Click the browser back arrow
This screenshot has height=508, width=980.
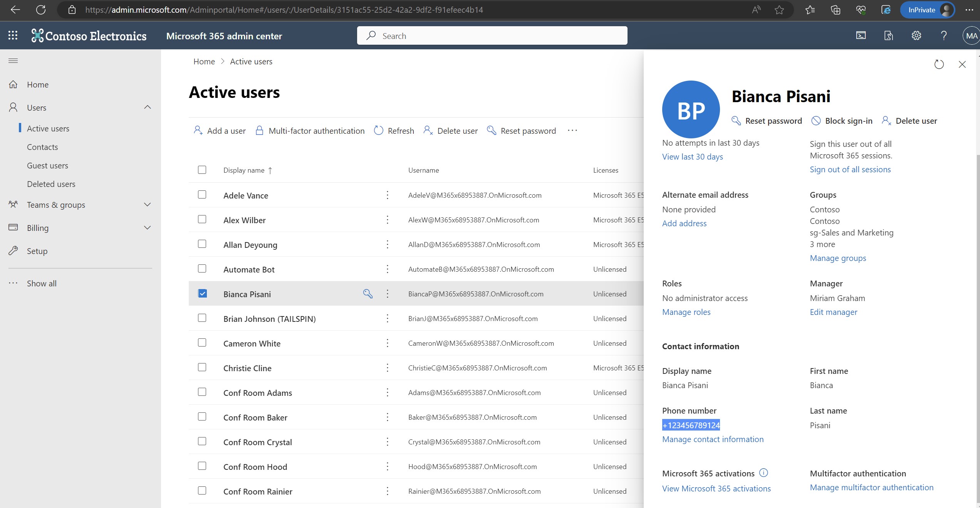[15, 10]
